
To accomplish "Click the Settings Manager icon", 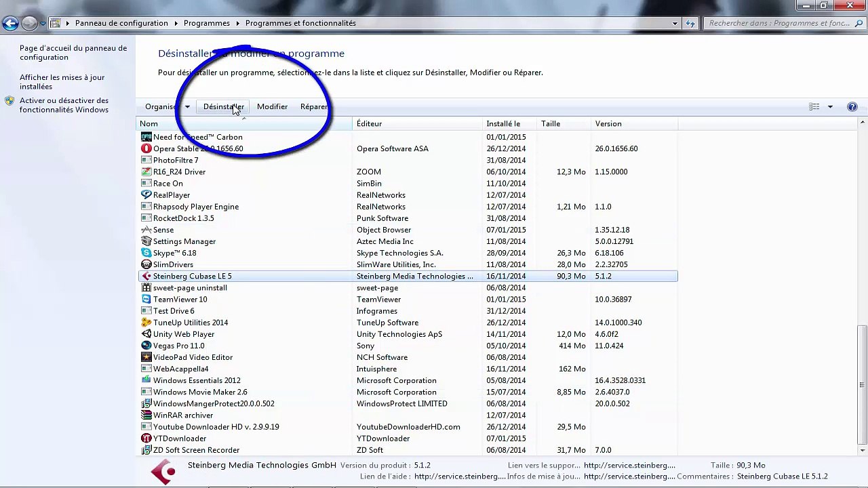I will pos(146,241).
